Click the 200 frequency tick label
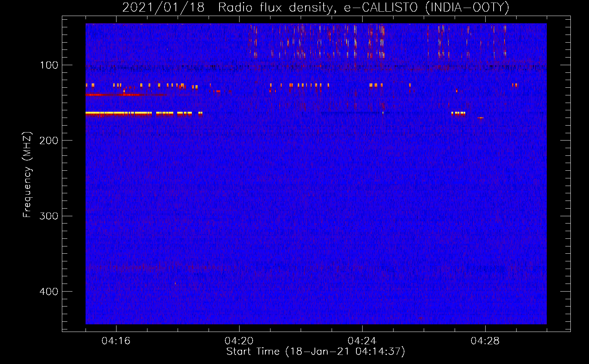 [49, 141]
